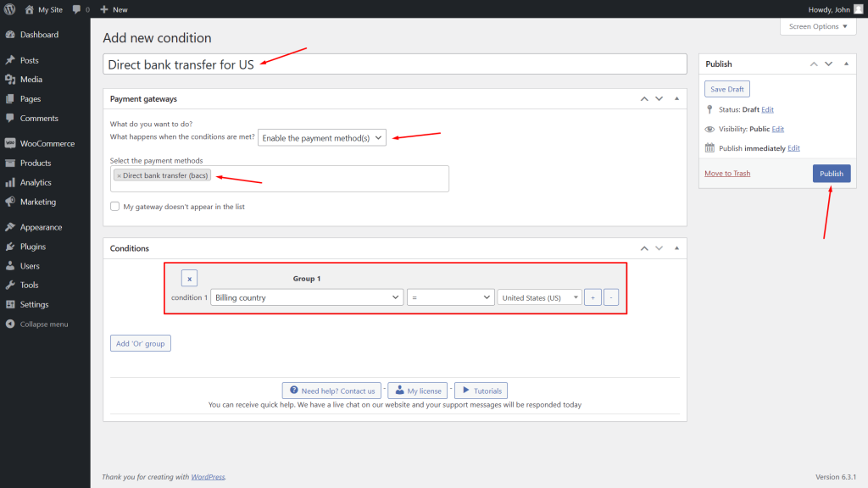Viewport: 868px width, 488px height.
Task: Remove condition 1 with the minus button
Action: point(611,297)
